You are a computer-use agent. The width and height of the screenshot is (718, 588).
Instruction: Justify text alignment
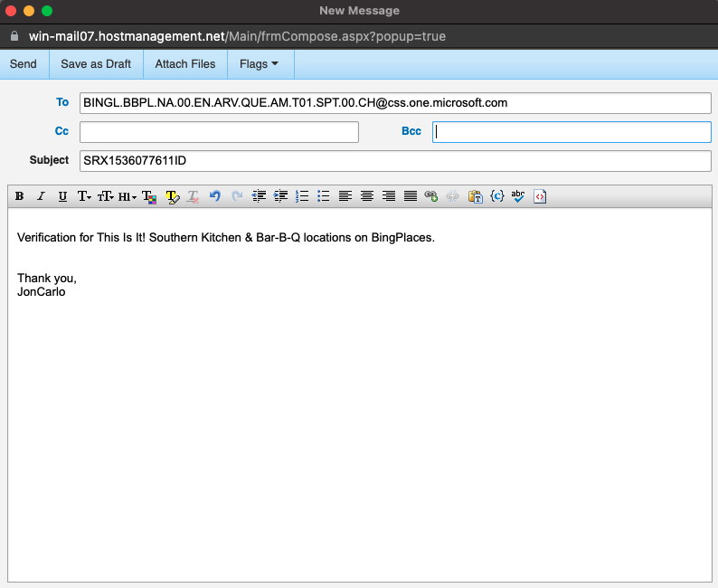pyautogui.click(x=411, y=196)
